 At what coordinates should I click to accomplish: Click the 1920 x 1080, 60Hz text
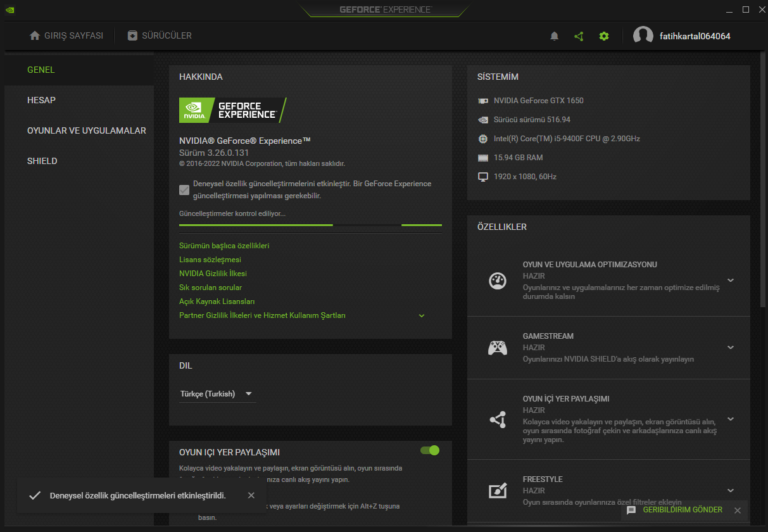point(526,177)
